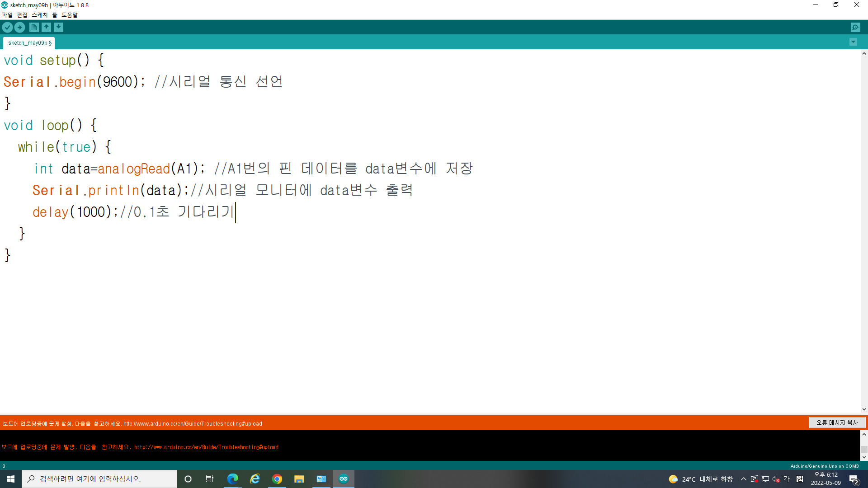Toggle the 한 Korean input indicator
This screenshot has width=868, height=488.
click(x=800, y=479)
